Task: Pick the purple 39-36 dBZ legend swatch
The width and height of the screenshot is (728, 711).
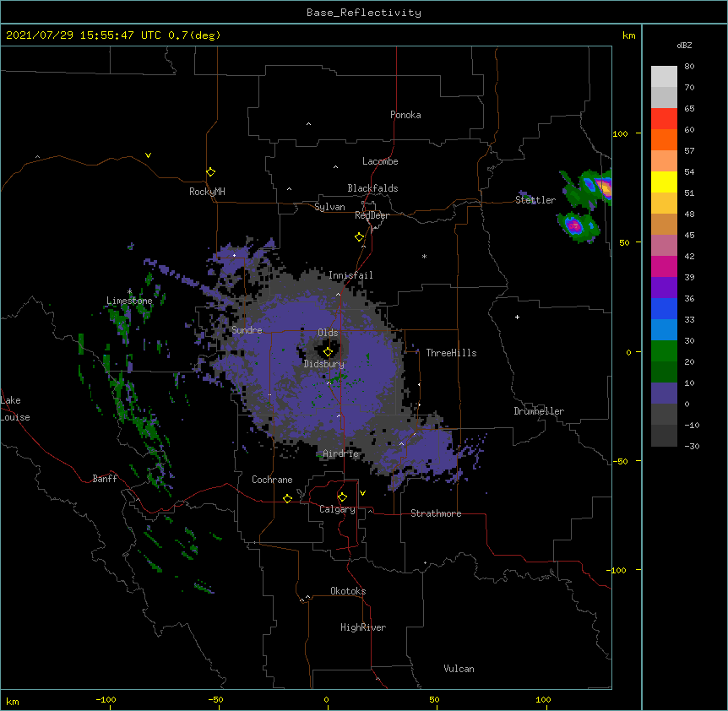Action: (664, 288)
